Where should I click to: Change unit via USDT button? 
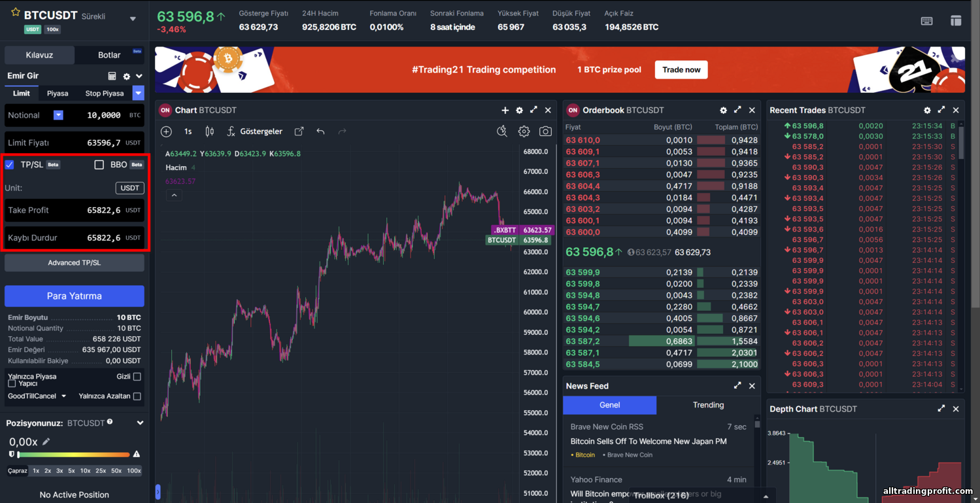point(129,188)
